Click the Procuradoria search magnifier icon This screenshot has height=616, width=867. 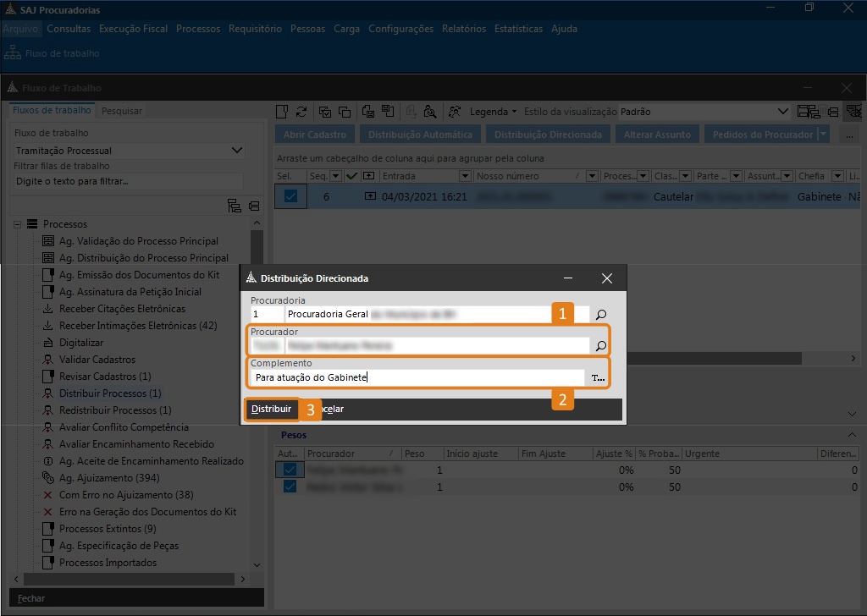click(x=601, y=314)
